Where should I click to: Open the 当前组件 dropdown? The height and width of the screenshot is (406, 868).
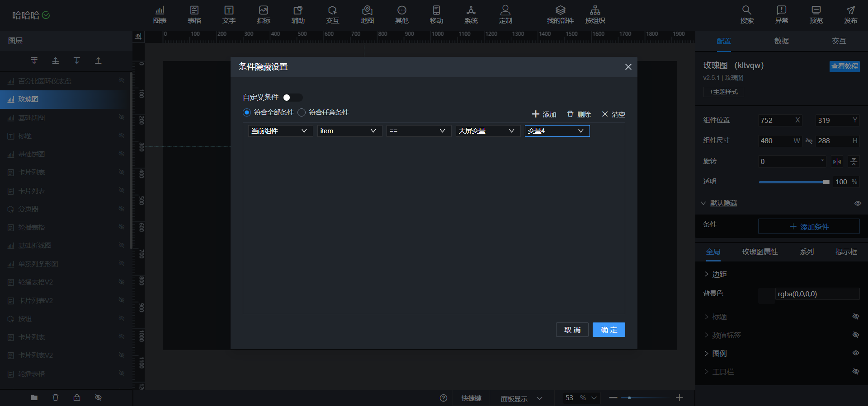280,131
